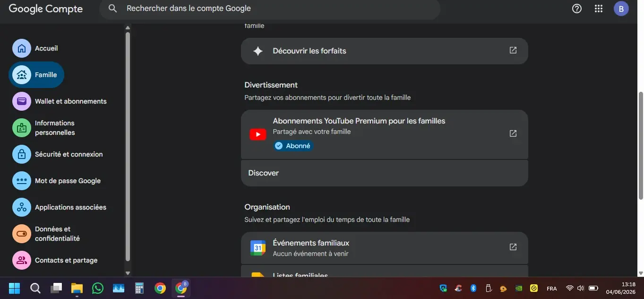The width and height of the screenshot is (644, 299).
Task: Open Découvrir les forfaits card
Action: pyautogui.click(x=384, y=51)
